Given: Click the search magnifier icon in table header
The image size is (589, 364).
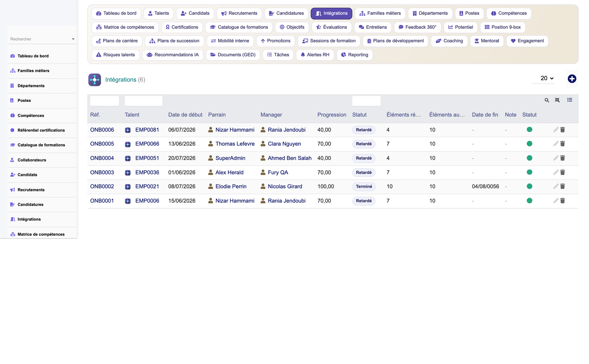Looking at the screenshot, I should click(547, 100).
